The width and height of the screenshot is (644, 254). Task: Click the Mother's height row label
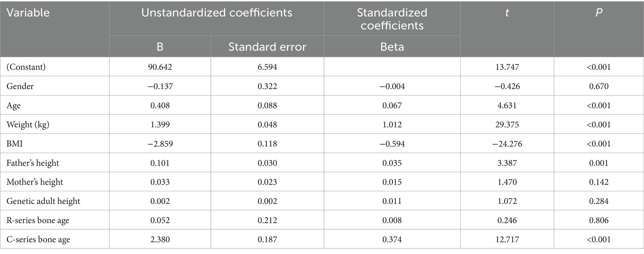[35, 182]
